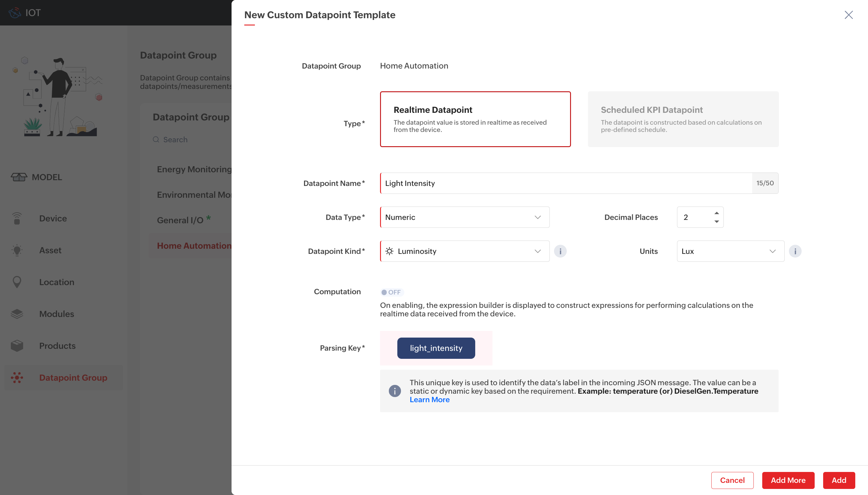Image resolution: width=868 pixels, height=495 pixels.
Task: Click the sidebar person illustration
Action: 58,97
